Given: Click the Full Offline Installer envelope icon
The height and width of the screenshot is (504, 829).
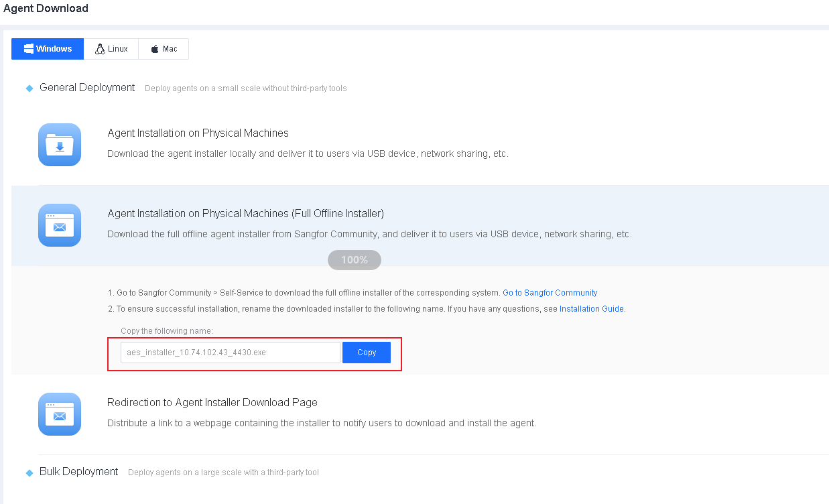Looking at the screenshot, I should coord(60,225).
